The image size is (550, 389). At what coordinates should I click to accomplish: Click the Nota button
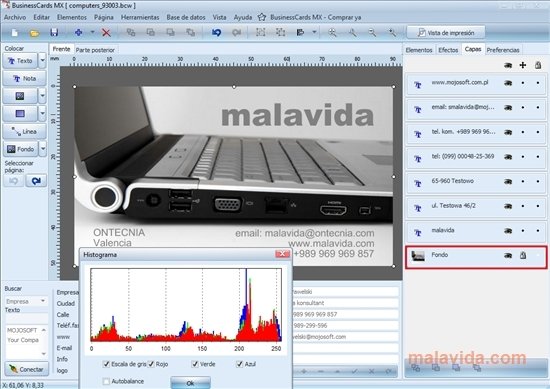point(25,78)
